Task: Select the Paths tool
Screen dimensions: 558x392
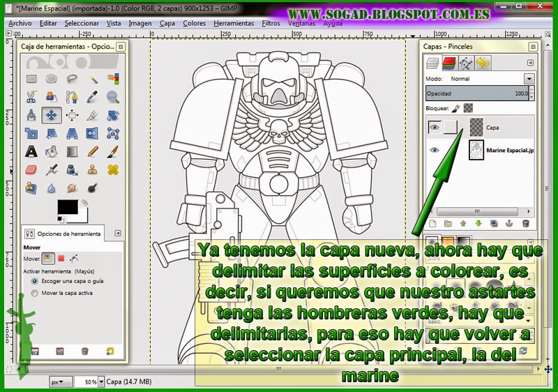Action: (x=72, y=97)
